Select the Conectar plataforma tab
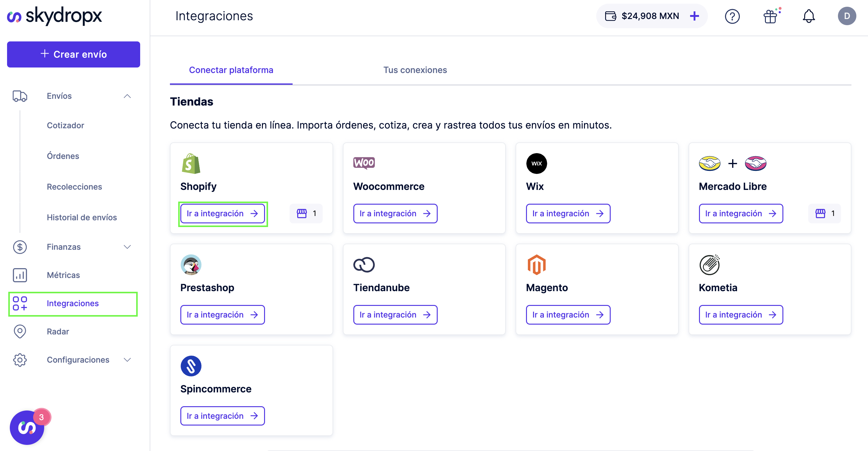The height and width of the screenshot is (451, 868). 231,70
